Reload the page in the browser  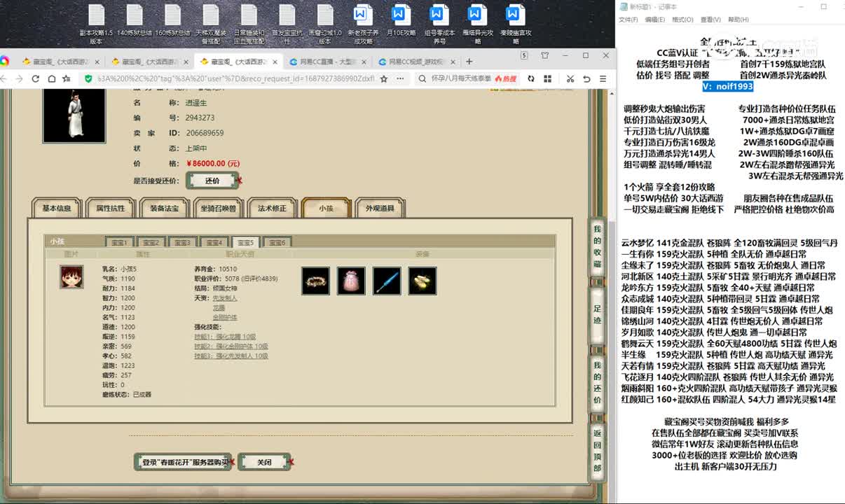pyautogui.click(x=36, y=79)
